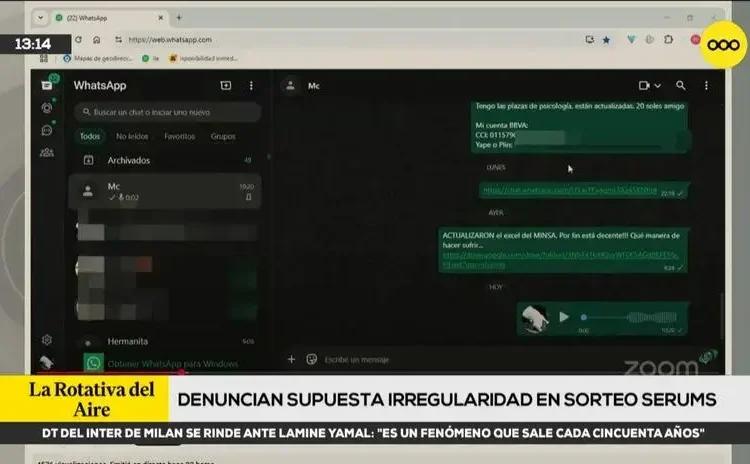Screen dimensions: 750x464
Task: Close the WhatsApp browser tab
Action: (x=161, y=18)
